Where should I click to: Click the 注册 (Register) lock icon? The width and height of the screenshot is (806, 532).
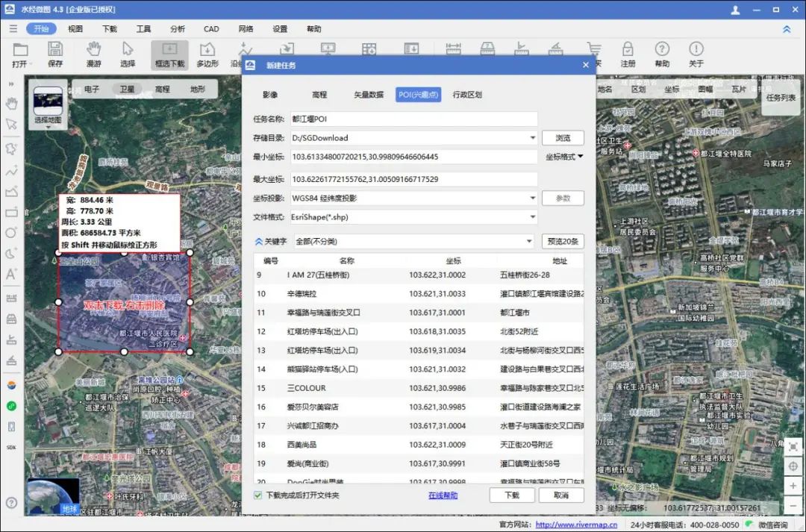point(628,49)
